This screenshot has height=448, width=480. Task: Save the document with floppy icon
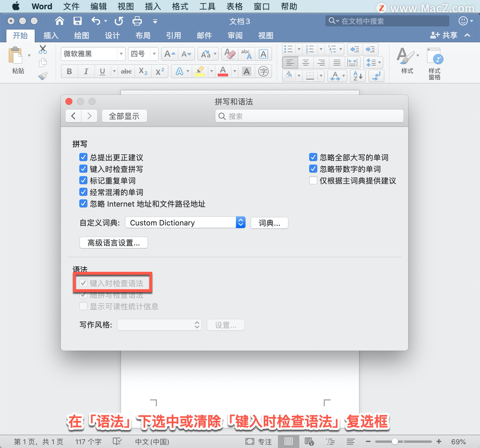click(77, 21)
